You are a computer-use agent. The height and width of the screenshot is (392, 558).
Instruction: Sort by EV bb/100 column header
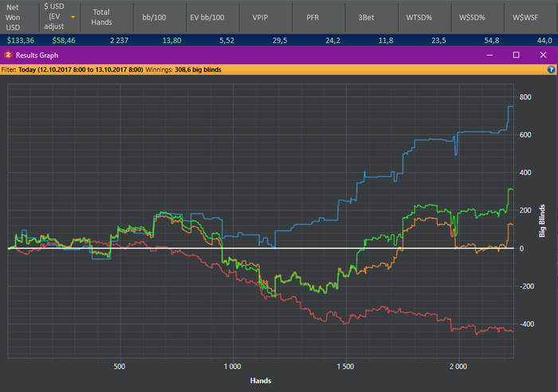pyautogui.click(x=207, y=17)
